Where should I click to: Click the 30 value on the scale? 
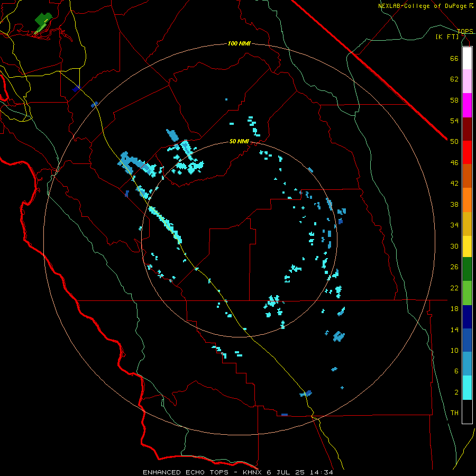pyautogui.click(x=454, y=246)
